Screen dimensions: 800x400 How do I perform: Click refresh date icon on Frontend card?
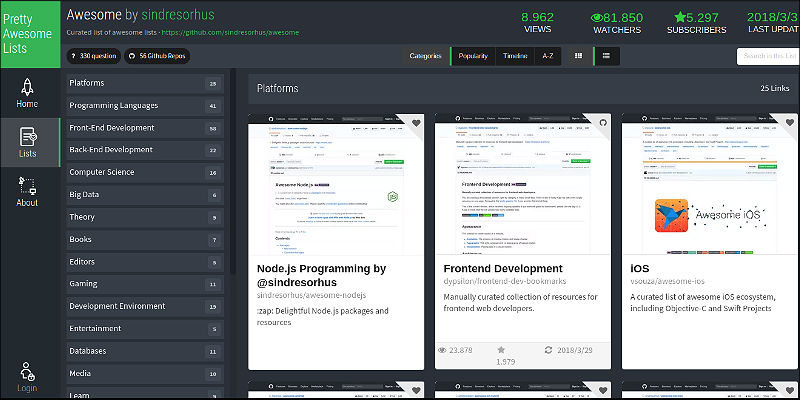pos(548,350)
